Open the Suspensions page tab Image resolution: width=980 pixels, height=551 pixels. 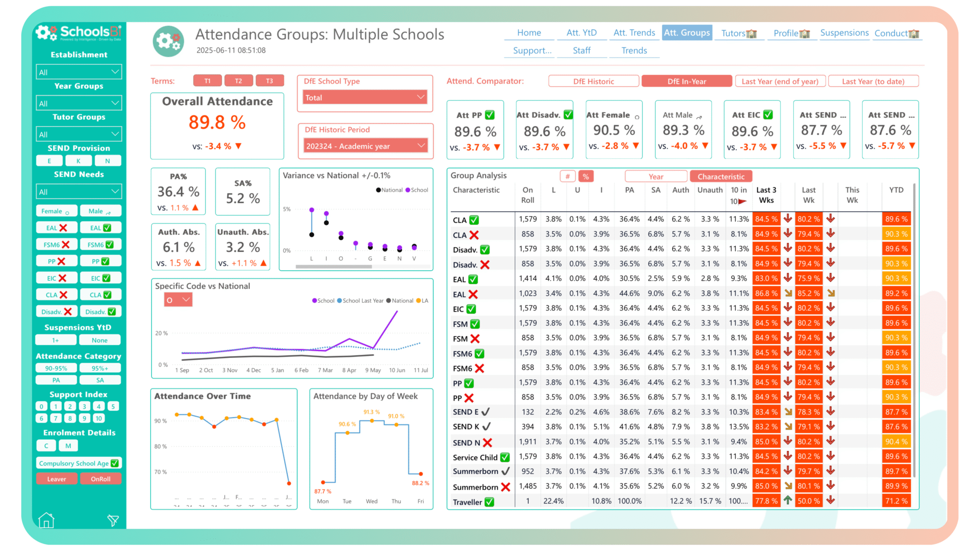(844, 33)
